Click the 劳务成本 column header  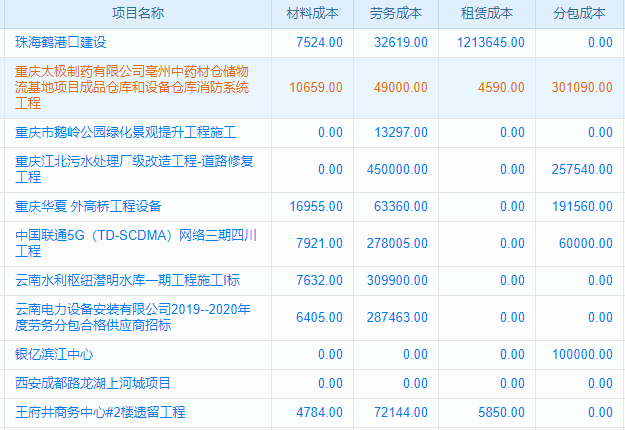(x=395, y=13)
